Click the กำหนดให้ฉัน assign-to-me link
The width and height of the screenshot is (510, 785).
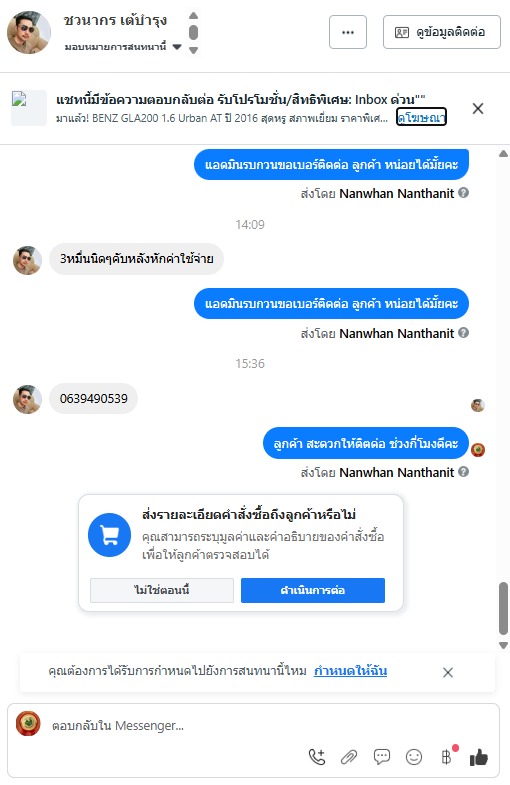pos(350,670)
